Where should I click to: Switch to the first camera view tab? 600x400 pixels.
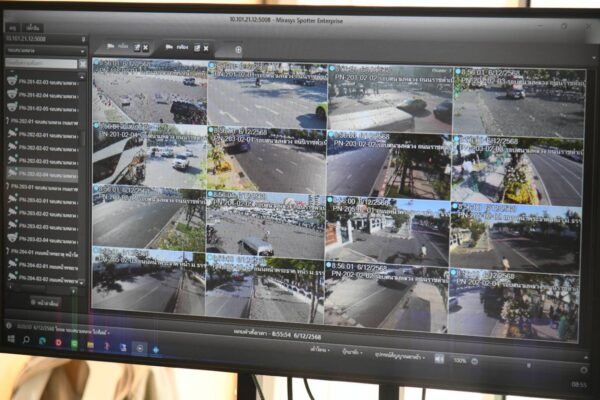pos(122,47)
